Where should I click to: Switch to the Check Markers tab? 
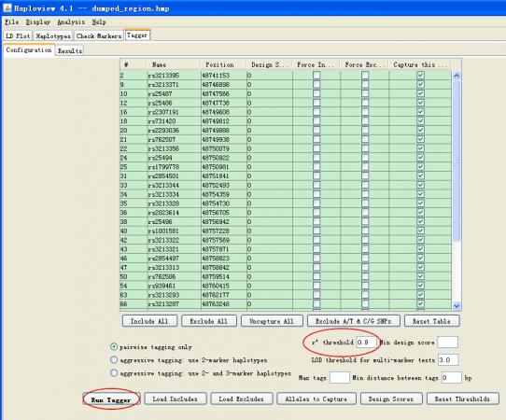[x=99, y=35]
